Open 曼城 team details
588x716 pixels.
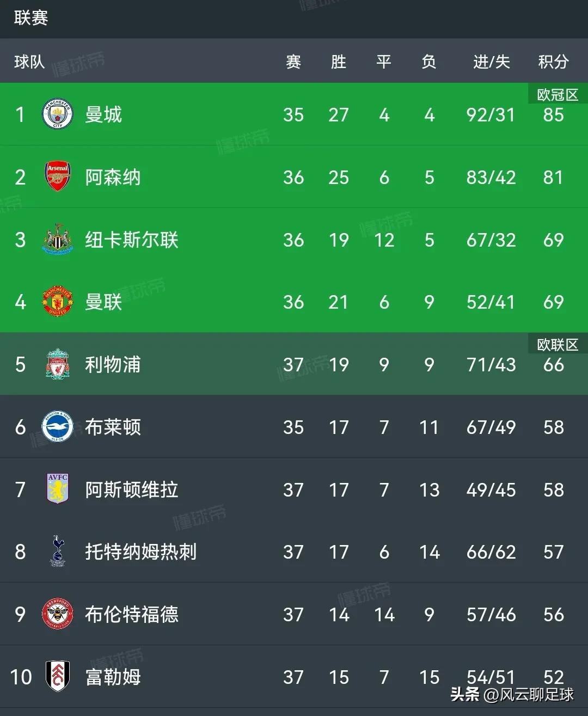pos(103,115)
